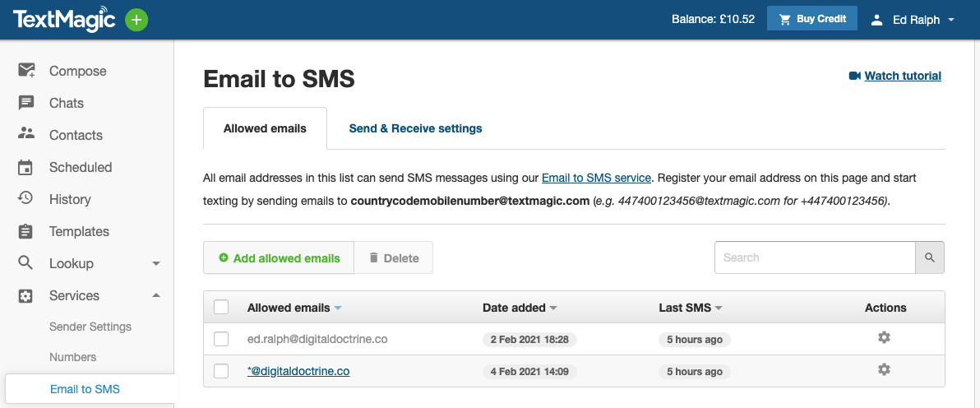Click into the Search input field
Viewport: 980px width, 408px height.
pyautogui.click(x=815, y=257)
